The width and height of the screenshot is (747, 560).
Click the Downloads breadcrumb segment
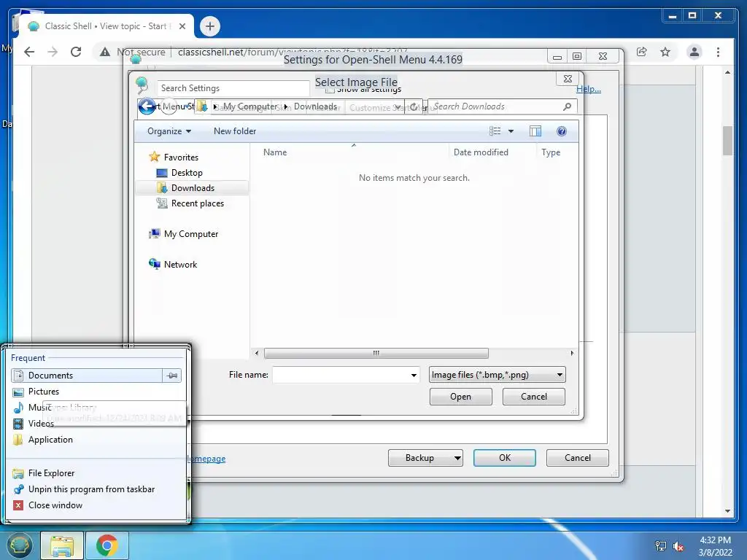(x=315, y=106)
